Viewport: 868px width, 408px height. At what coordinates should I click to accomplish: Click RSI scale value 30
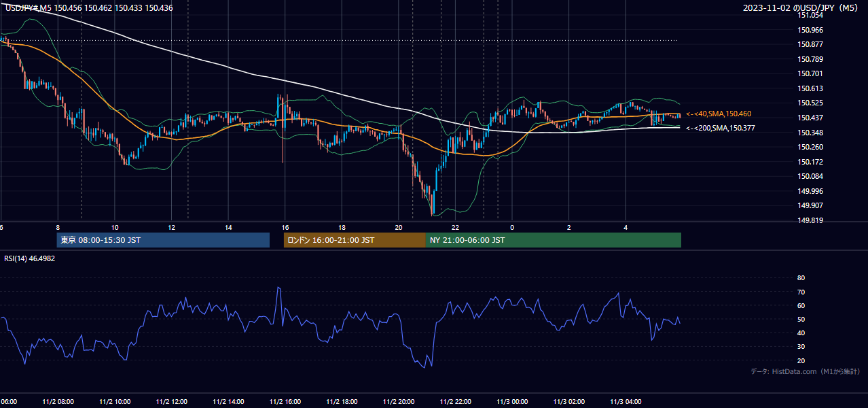[x=801, y=347]
